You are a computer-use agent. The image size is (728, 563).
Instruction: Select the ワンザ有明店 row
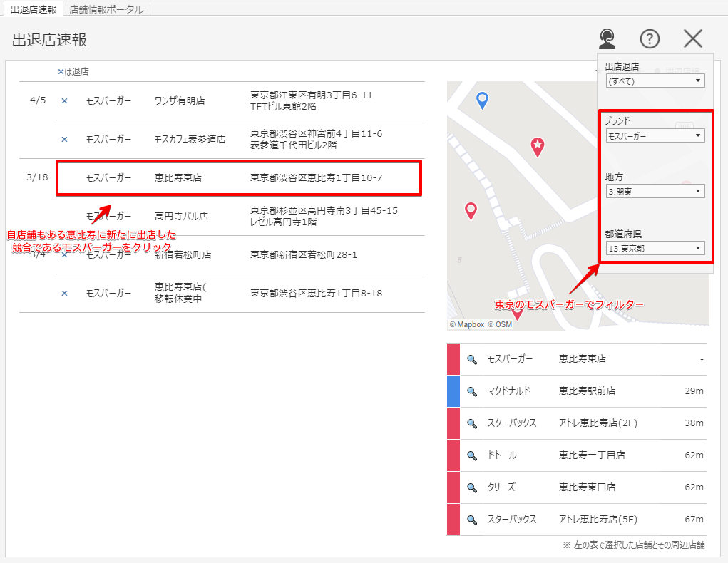point(240,100)
